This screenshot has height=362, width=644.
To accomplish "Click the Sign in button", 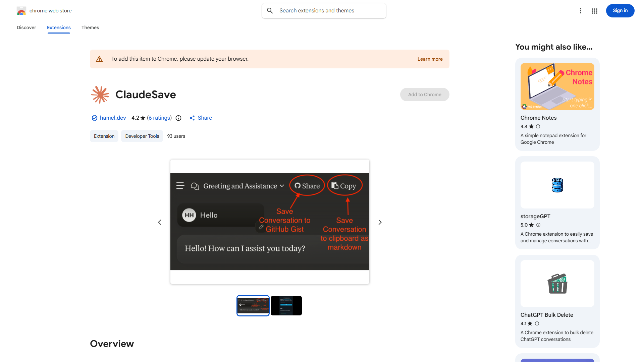I will 620,10.
